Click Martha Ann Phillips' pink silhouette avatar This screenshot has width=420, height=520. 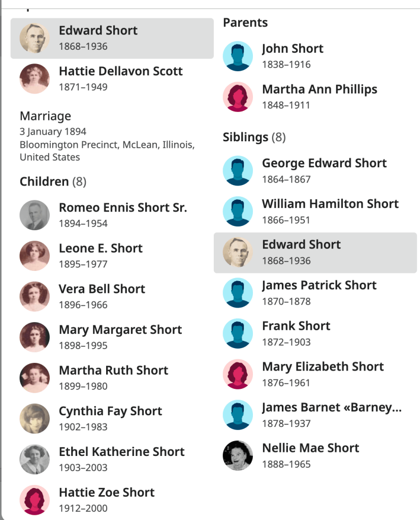coord(238,97)
